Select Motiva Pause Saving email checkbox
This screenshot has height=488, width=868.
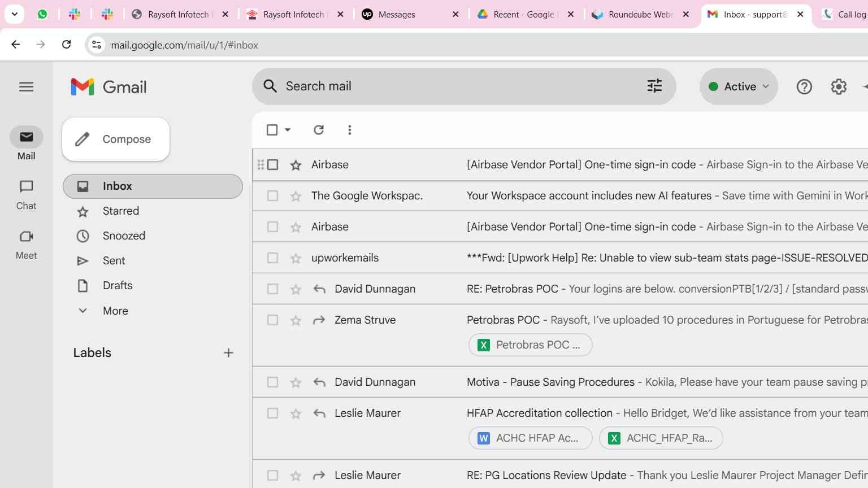point(272,382)
